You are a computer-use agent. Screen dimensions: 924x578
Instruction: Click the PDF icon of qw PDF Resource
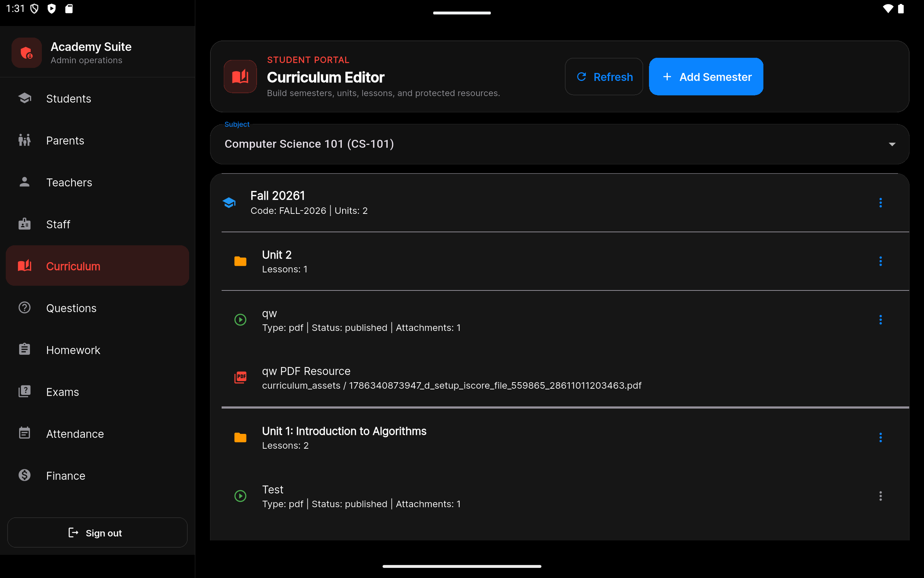click(240, 377)
